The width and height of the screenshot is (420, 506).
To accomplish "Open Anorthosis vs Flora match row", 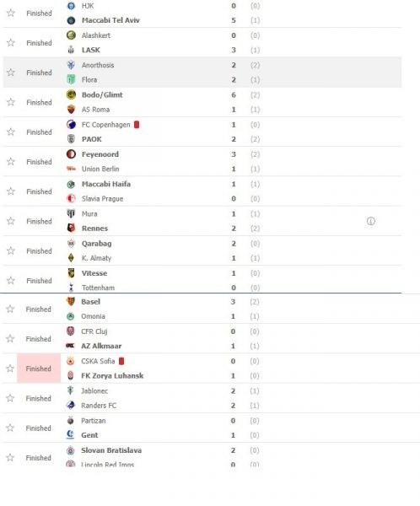I will 202,73.
